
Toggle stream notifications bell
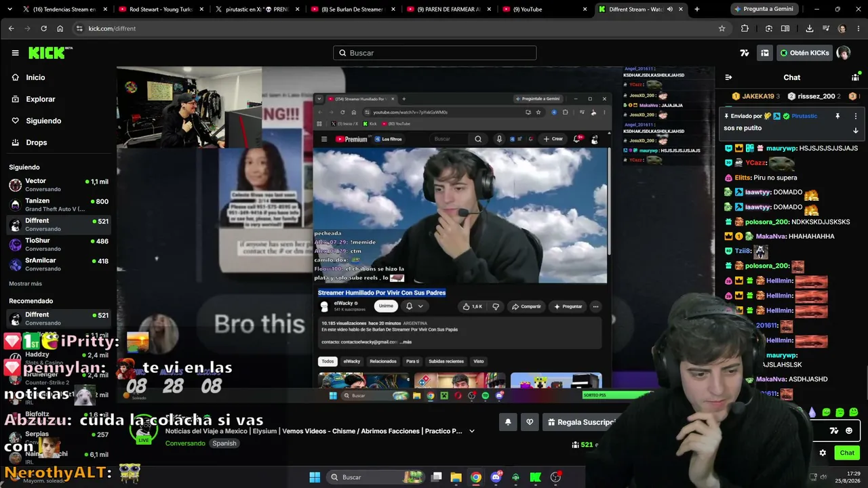pos(508,422)
